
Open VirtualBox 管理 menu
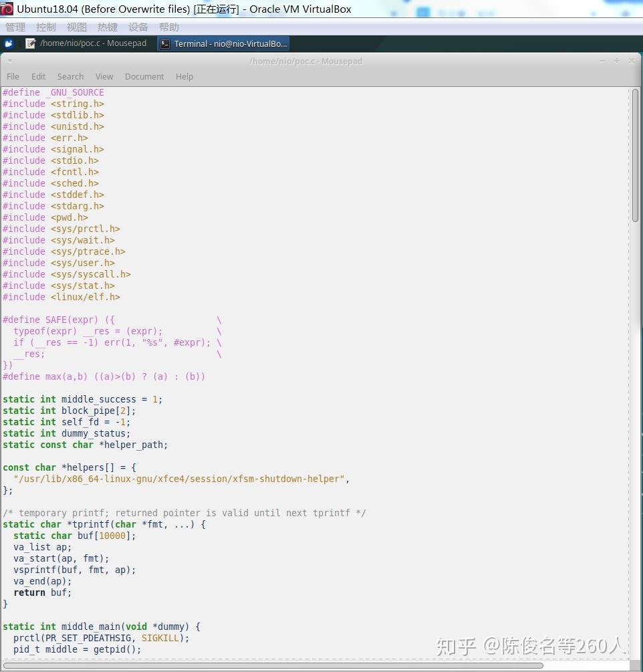(15, 27)
